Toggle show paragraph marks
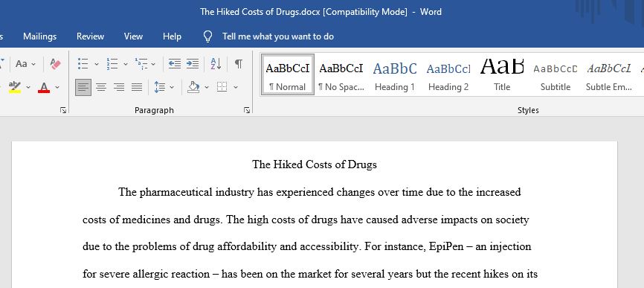The width and height of the screenshot is (644, 288). click(x=239, y=64)
